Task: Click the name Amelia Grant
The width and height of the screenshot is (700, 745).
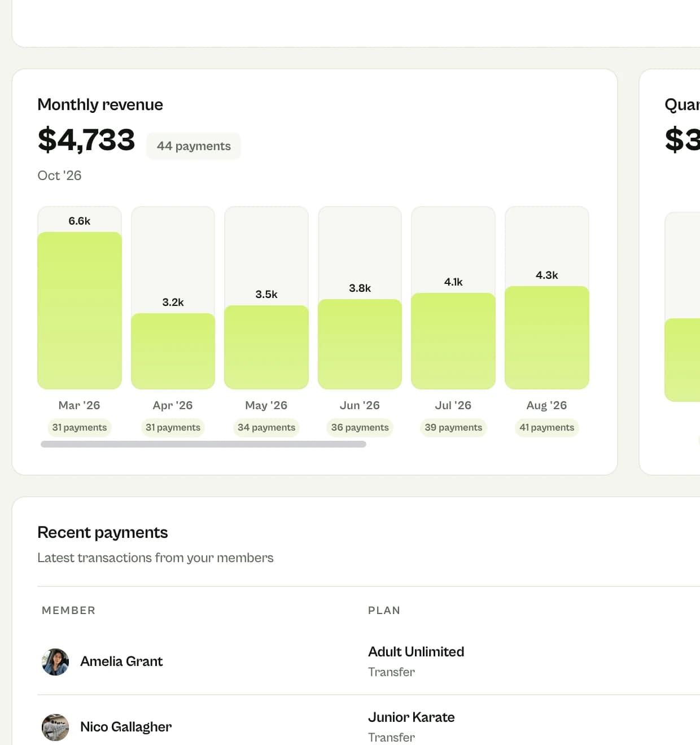Action: [121, 661]
